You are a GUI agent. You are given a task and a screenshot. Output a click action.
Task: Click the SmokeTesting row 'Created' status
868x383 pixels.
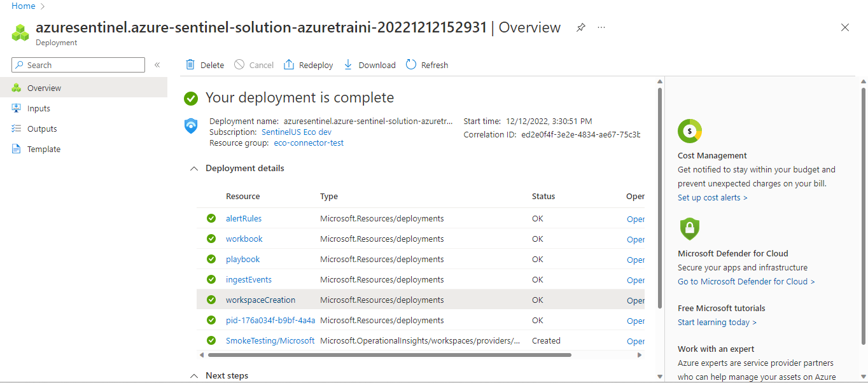(x=546, y=341)
